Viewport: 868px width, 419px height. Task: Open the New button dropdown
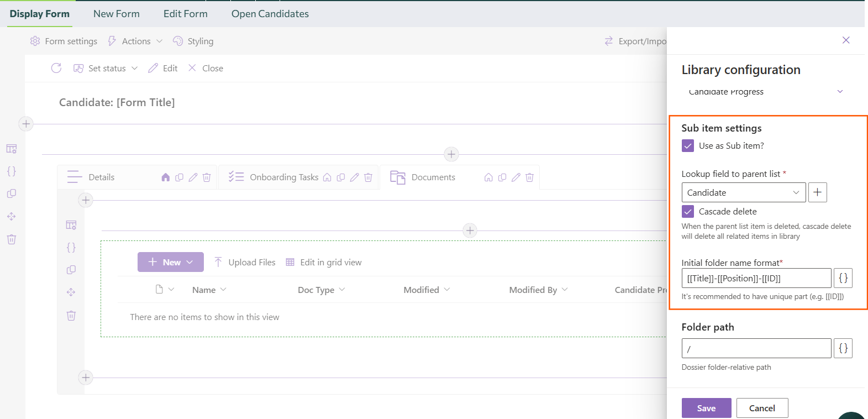pos(190,262)
